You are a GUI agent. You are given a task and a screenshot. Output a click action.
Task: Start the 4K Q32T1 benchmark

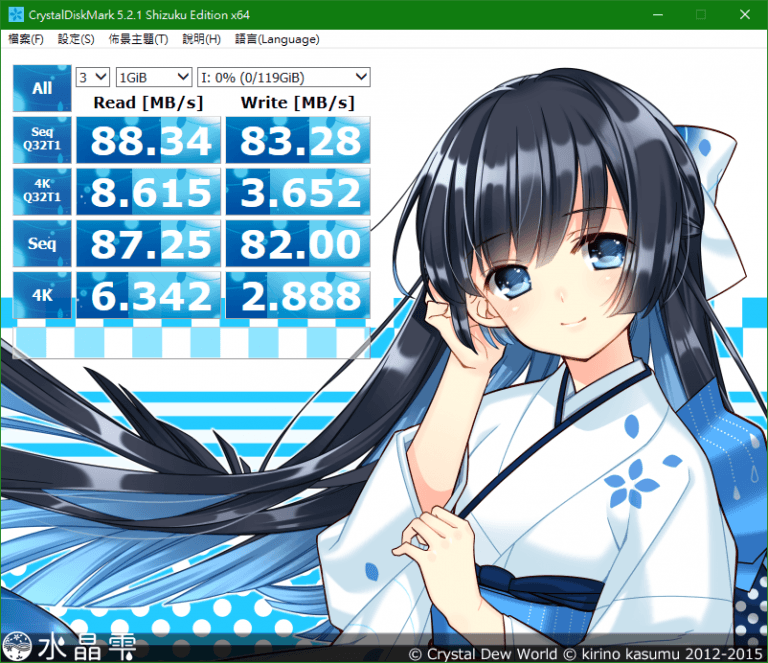pyautogui.click(x=42, y=191)
